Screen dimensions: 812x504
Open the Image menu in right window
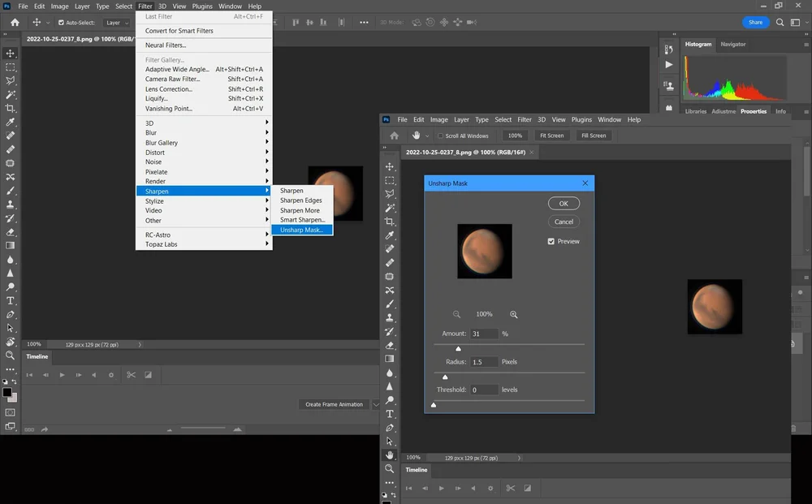438,119
